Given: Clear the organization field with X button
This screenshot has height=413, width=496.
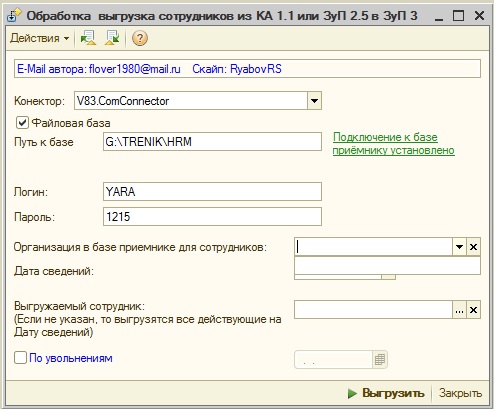Looking at the screenshot, I should click(x=473, y=247).
